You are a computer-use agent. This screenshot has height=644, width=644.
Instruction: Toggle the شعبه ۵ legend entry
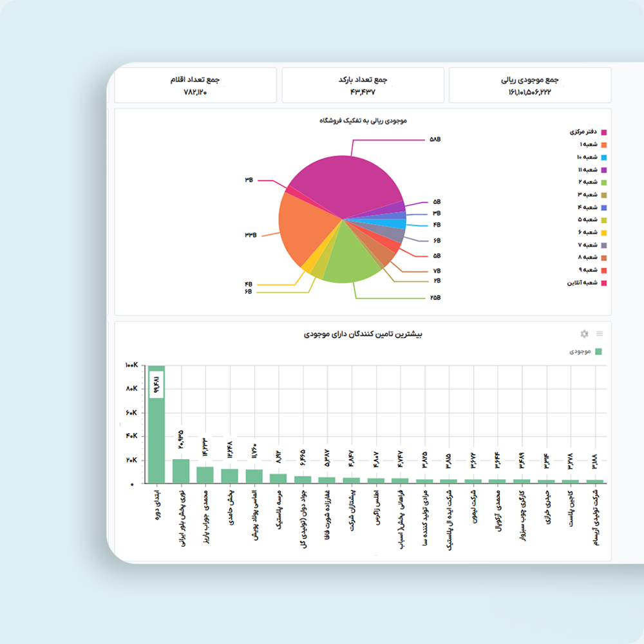(592, 220)
